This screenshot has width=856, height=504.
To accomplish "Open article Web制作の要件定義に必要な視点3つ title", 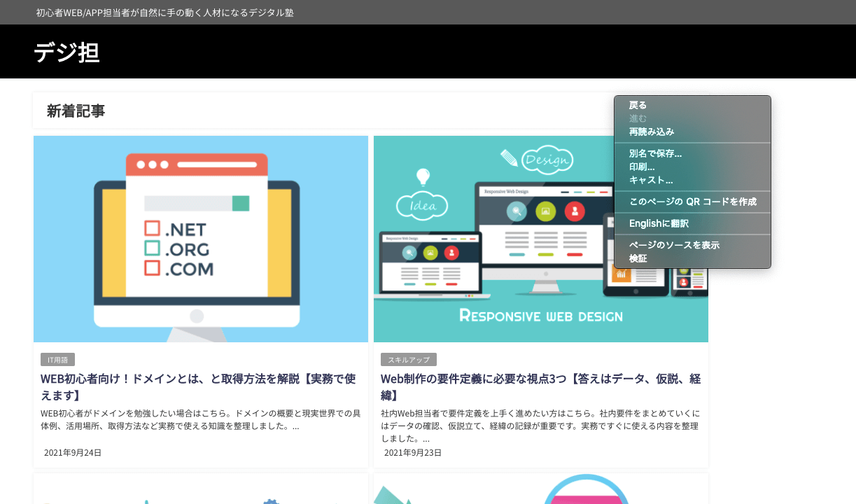I will [x=540, y=387].
